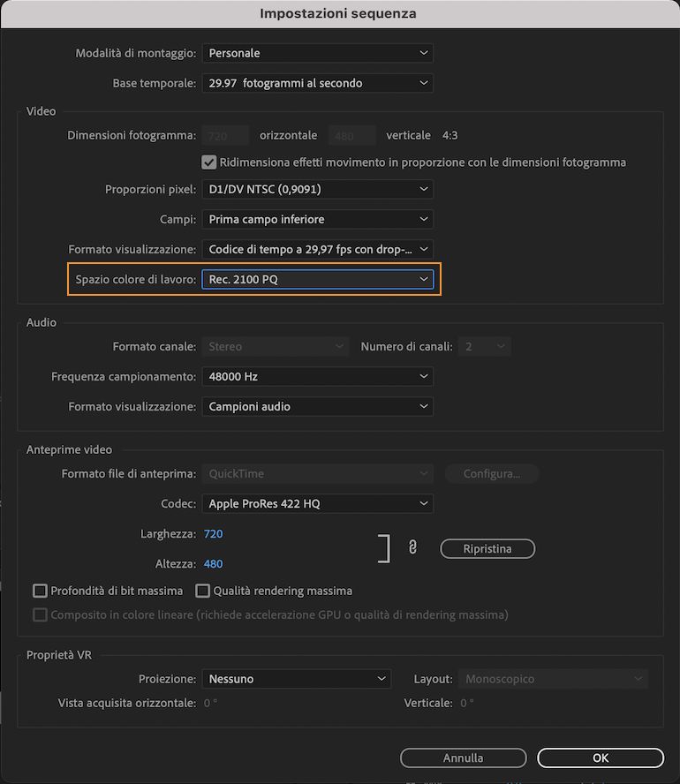
Task: Uncheck Ridimensiona effetti movimento checkbox
Action: (x=209, y=162)
